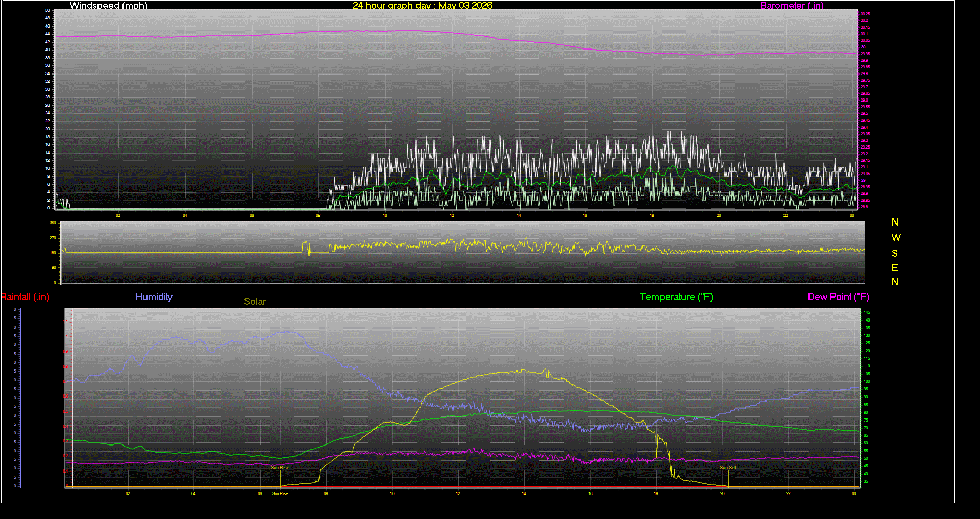Click "26" on the windspeed axis
The width and height of the screenshot is (980, 519).
point(47,105)
